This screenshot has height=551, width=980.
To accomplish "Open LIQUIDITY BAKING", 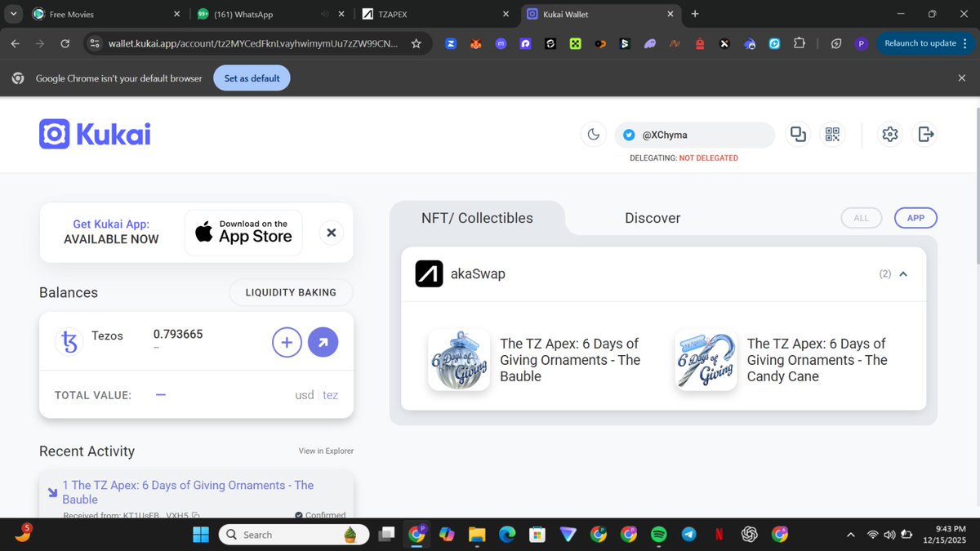I will (x=291, y=292).
